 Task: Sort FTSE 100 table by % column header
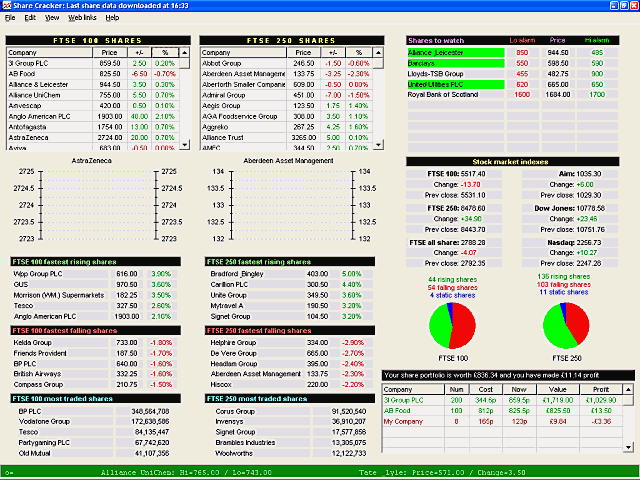coord(165,53)
